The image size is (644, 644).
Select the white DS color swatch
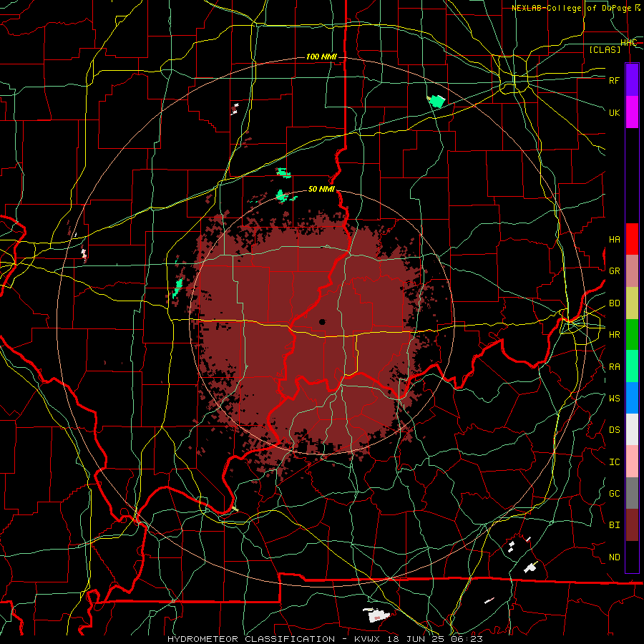pyautogui.click(x=632, y=429)
